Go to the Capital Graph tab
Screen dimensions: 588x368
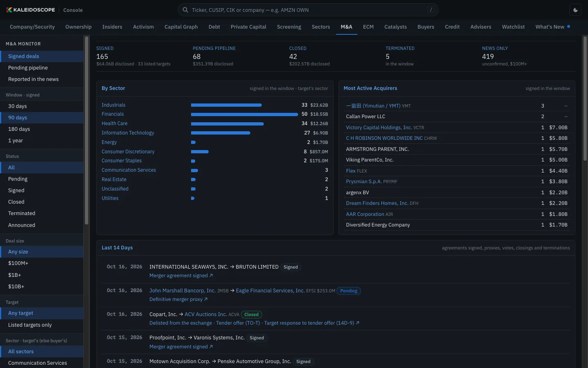point(181,27)
